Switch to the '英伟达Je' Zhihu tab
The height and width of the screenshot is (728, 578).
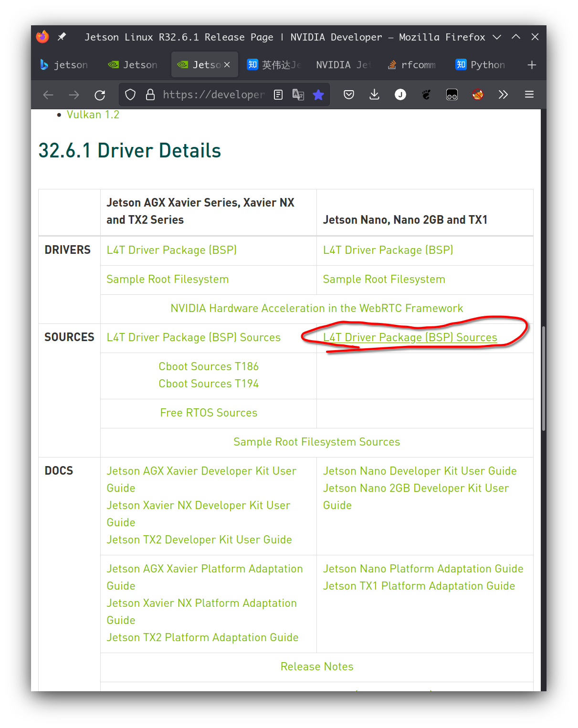[x=274, y=65]
